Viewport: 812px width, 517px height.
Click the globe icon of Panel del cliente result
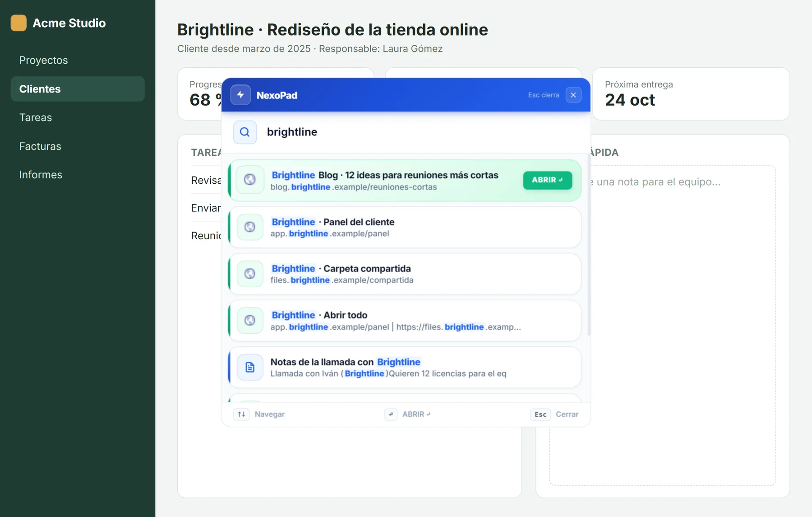[x=250, y=227]
